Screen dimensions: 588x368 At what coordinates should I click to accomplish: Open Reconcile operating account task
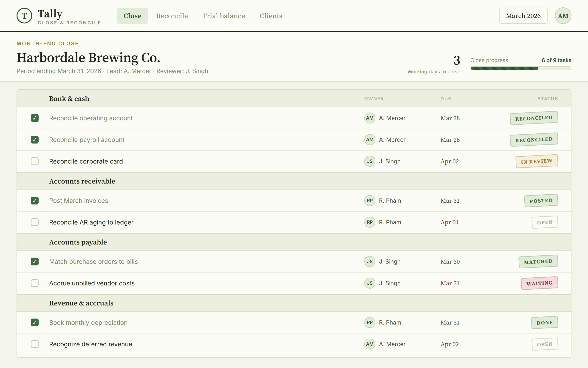click(x=91, y=118)
